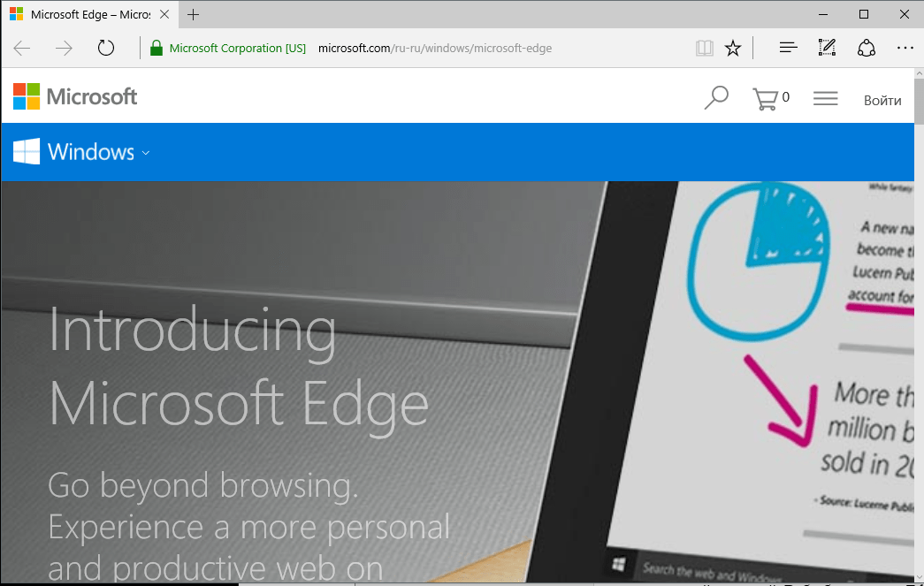Viewport: 924px width, 586px height.
Task: Add page to favorites star
Action: point(733,48)
